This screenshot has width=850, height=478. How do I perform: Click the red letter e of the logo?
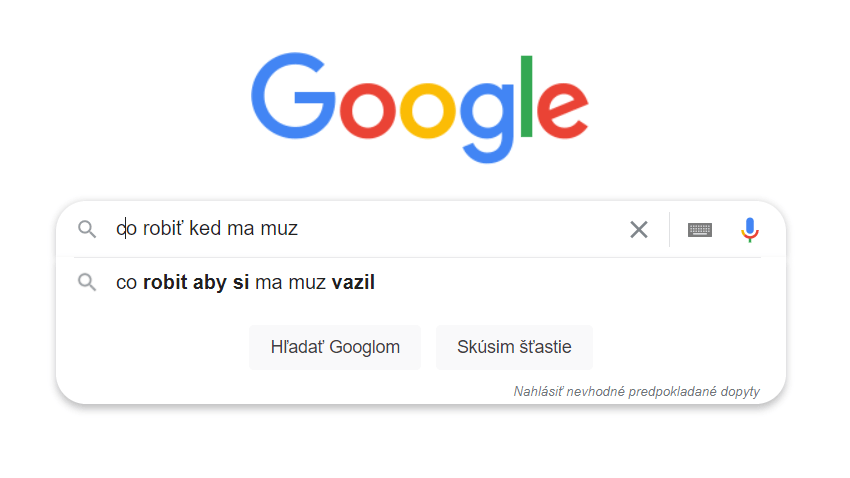click(x=562, y=109)
